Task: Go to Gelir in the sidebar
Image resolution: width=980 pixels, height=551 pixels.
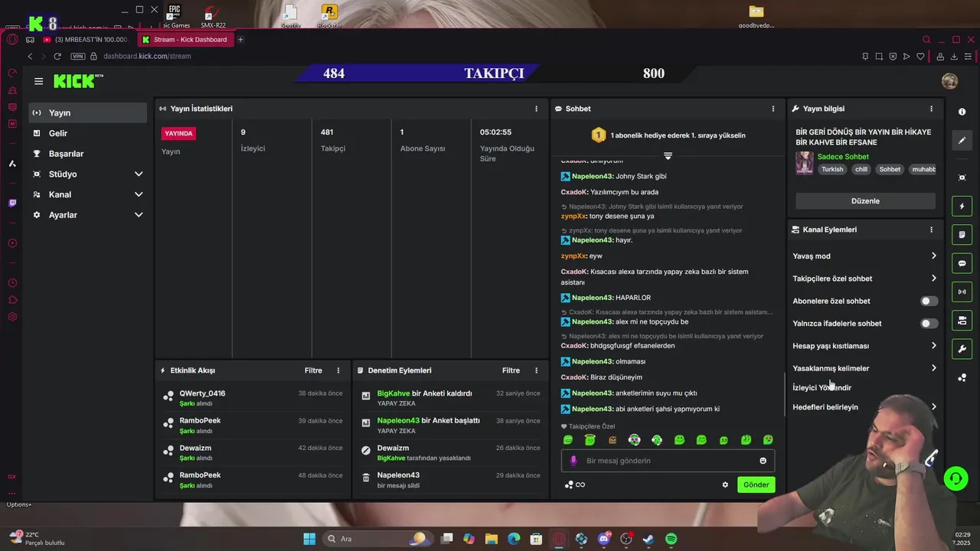Action: pyautogui.click(x=89, y=133)
